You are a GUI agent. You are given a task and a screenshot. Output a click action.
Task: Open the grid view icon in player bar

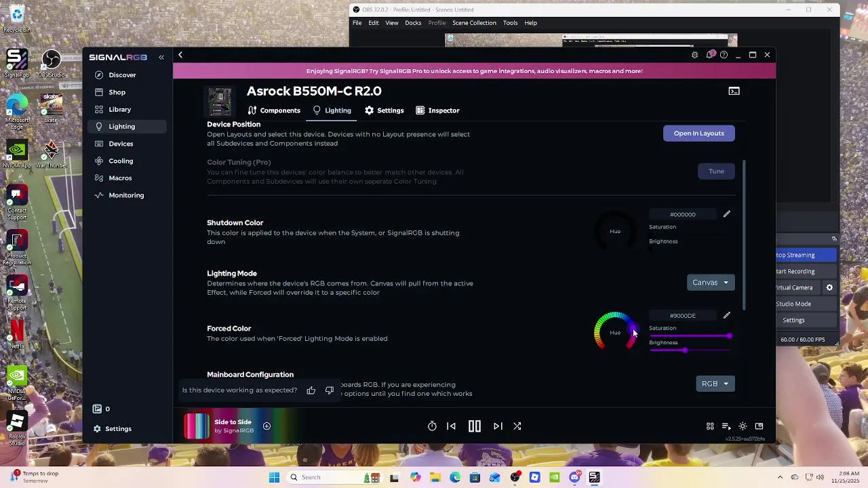click(x=710, y=426)
